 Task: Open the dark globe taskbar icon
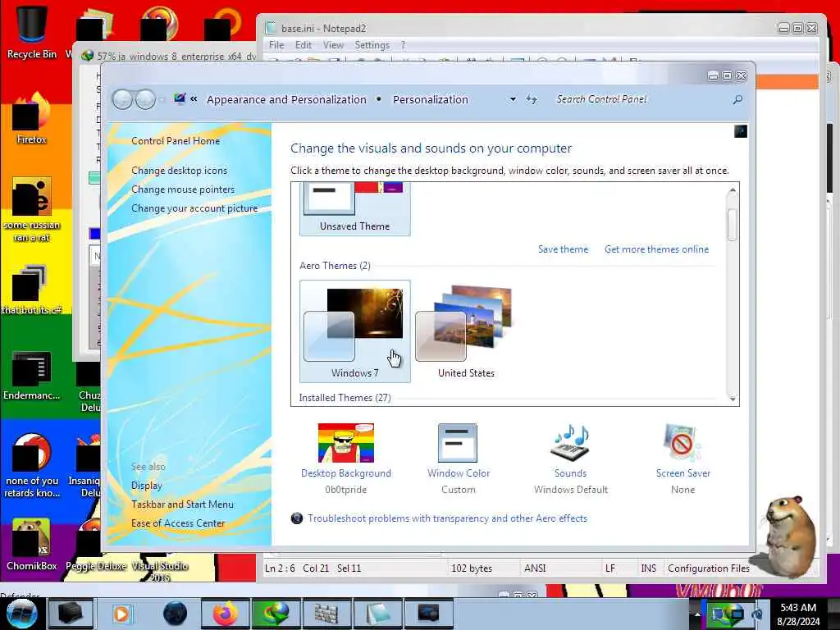[x=175, y=614]
